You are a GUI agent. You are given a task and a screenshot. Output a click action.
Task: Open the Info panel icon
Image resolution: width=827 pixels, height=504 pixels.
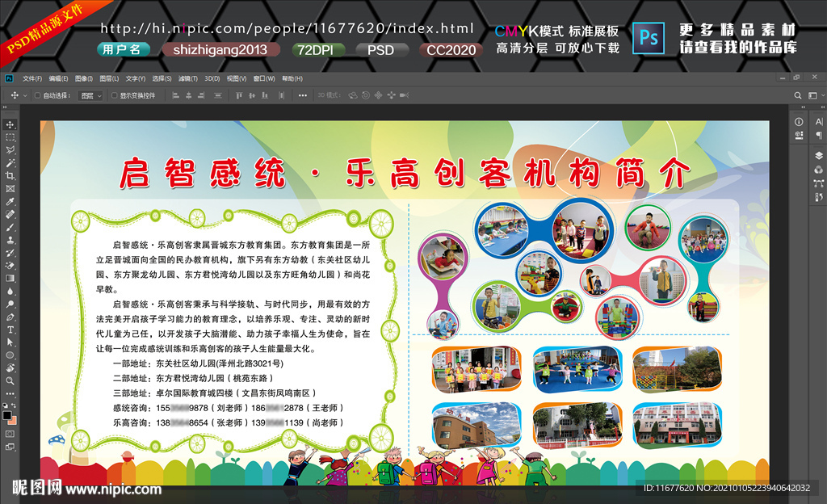[799, 122]
